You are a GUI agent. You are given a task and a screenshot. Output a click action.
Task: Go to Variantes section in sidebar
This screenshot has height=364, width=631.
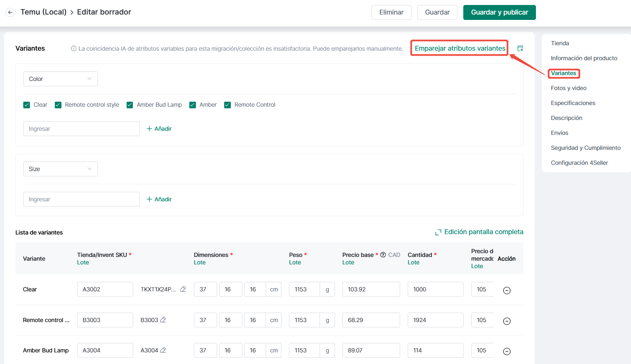tap(564, 73)
